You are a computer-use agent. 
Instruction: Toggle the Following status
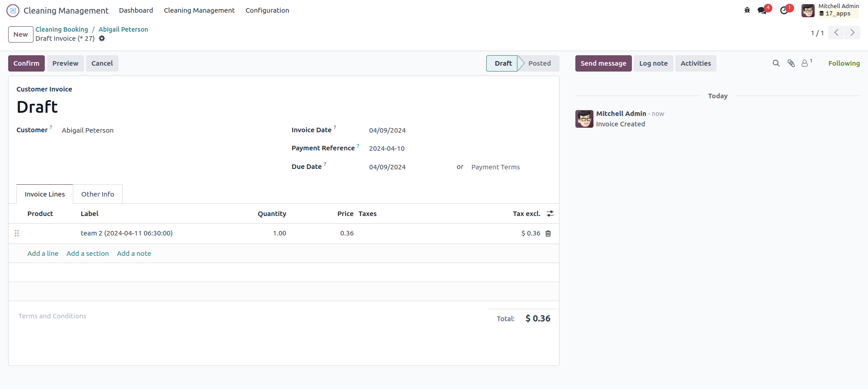click(844, 63)
